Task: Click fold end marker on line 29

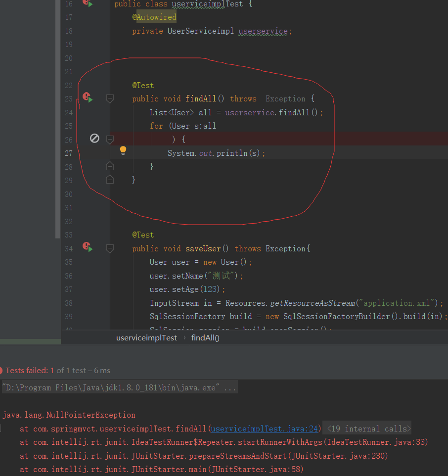Action: tap(110, 180)
